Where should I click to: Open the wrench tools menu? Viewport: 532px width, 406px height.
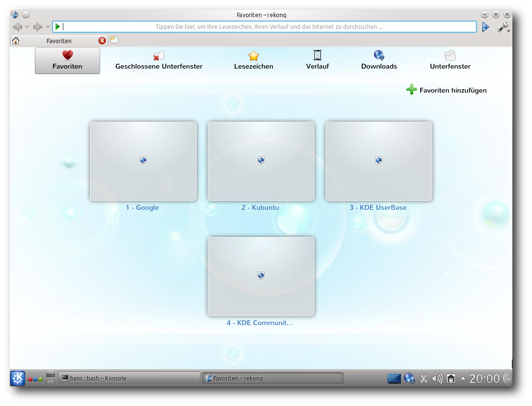[x=504, y=27]
